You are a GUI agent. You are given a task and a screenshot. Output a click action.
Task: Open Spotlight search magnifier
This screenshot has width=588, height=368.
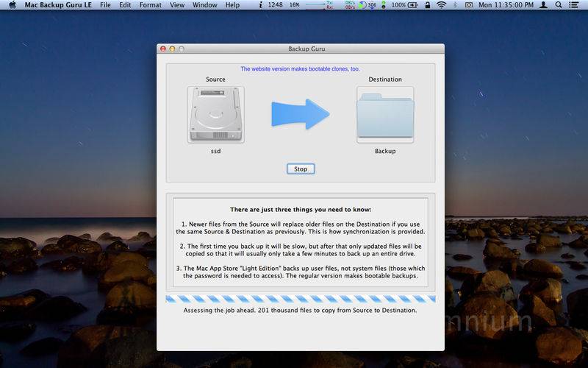pyautogui.click(x=559, y=5)
